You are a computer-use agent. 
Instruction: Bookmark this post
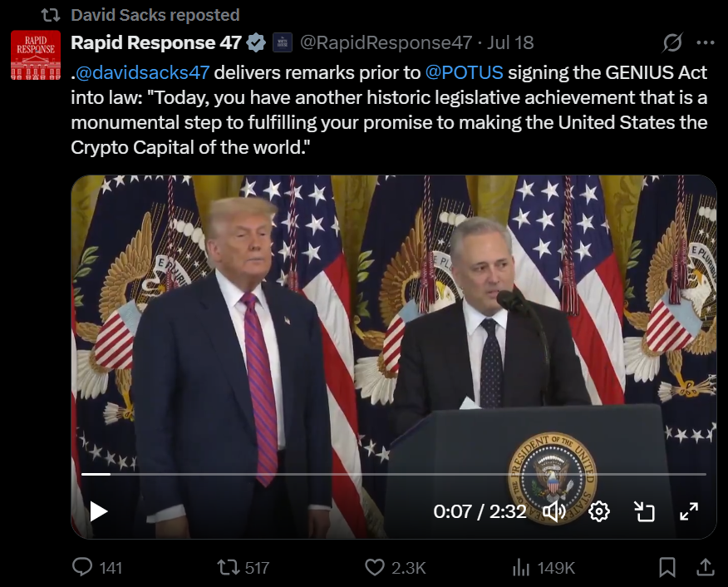tap(667, 567)
